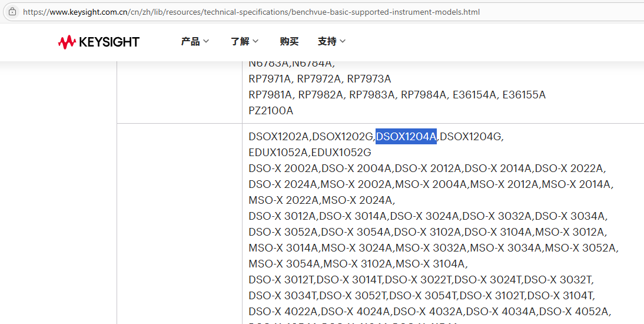The height and width of the screenshot is (324, 644).
Task: Click the MSO-X 3012A model text
Action: (x=570, y=233)
